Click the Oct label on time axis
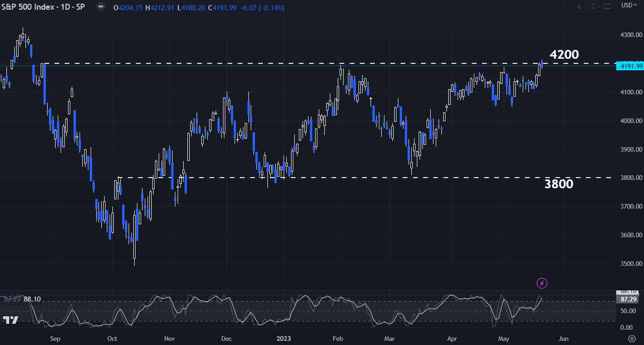The width and height of the screenshot is (644, 345). tap(112, 338)
